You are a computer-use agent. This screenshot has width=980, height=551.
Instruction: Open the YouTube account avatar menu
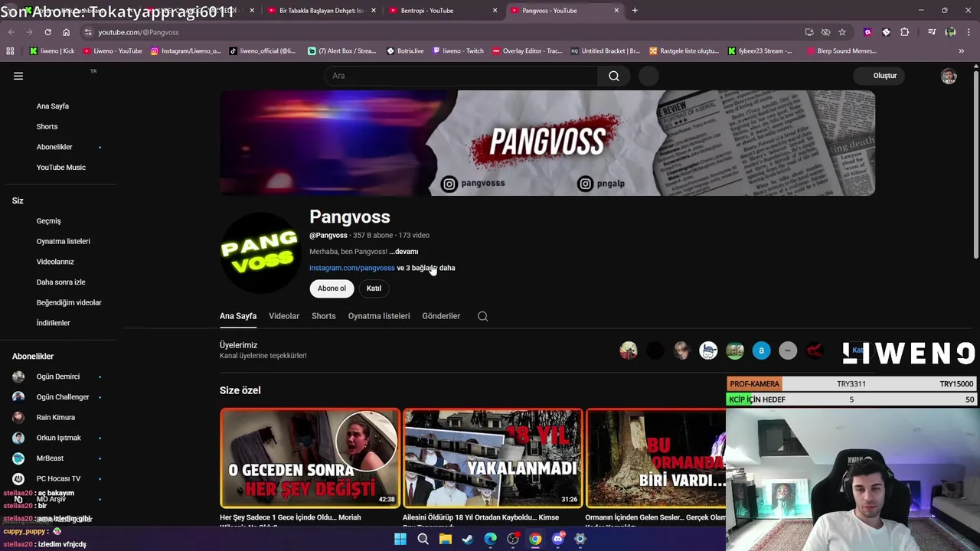pos(949,76)
